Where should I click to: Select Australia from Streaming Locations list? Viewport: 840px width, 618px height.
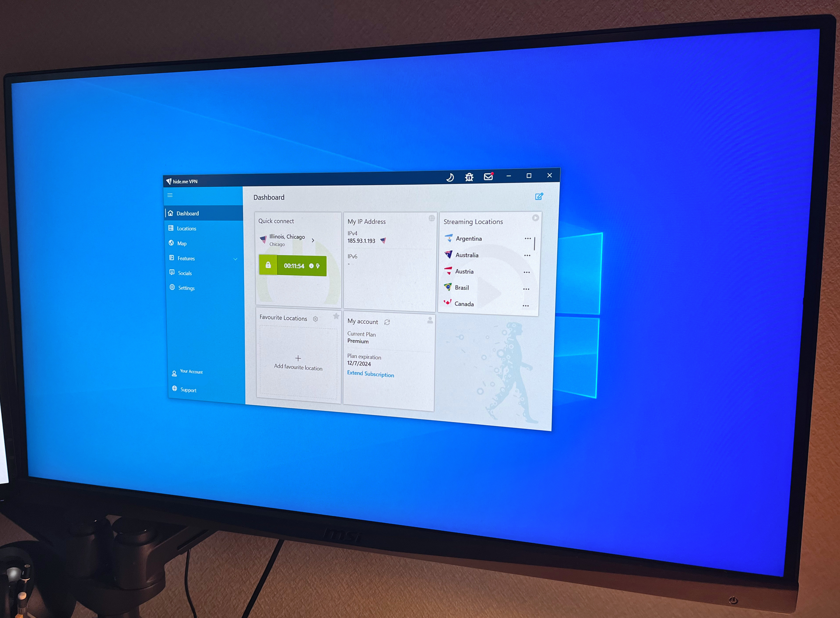point(468,254)
